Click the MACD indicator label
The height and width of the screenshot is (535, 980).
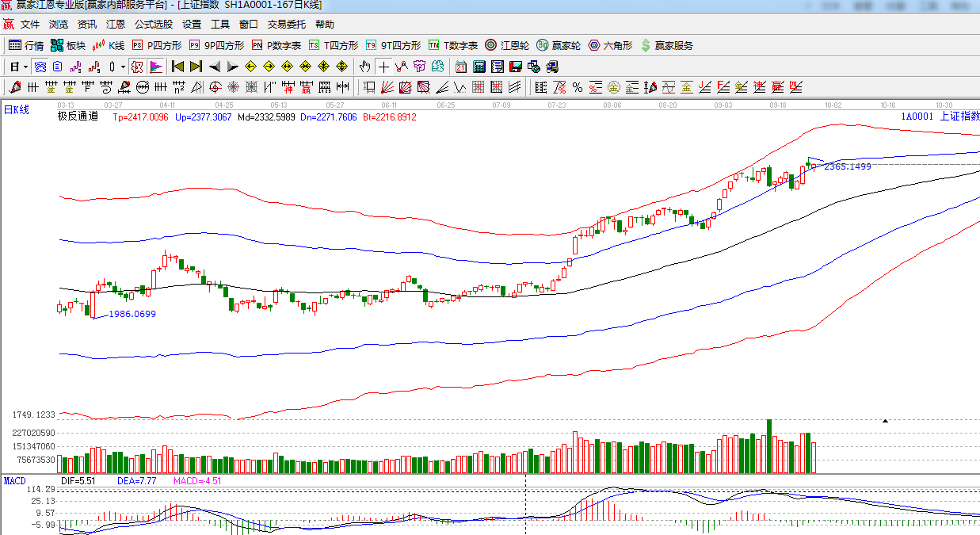pos(15,481)
